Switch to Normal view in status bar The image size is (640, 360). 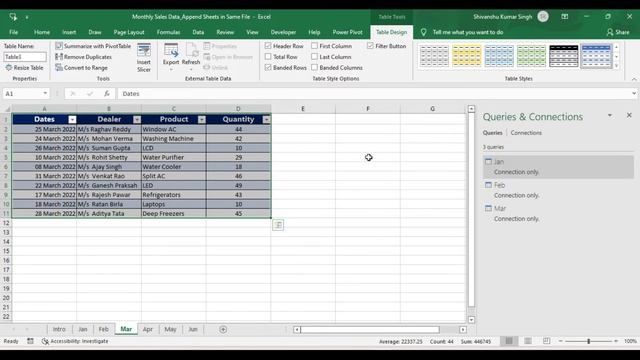click(x=509, y=341)
